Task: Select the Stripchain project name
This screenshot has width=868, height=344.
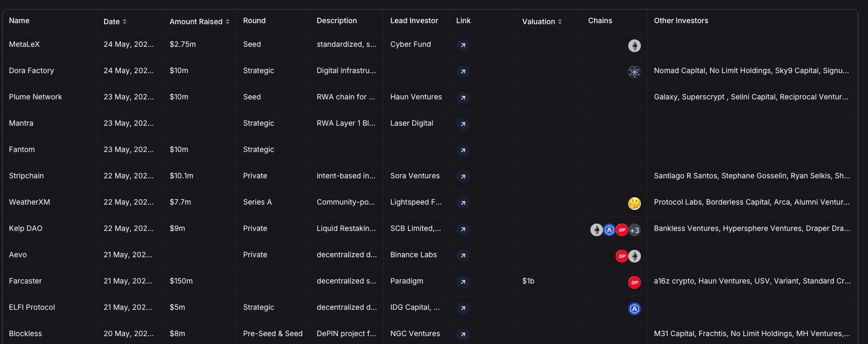Action: (x=26, y=176)
